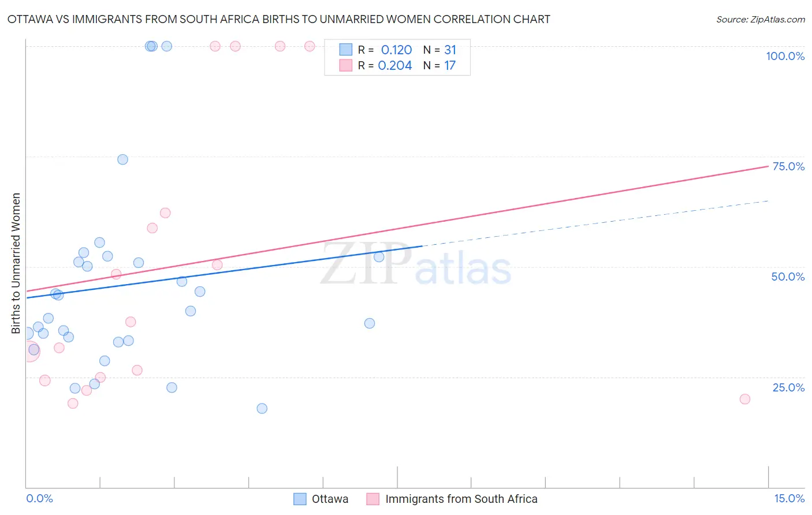The width and height of the screenshot is (812, 515).
Task: Click the blue Ottawa legend swatch at bottom
Action: [x=300, y=499]
